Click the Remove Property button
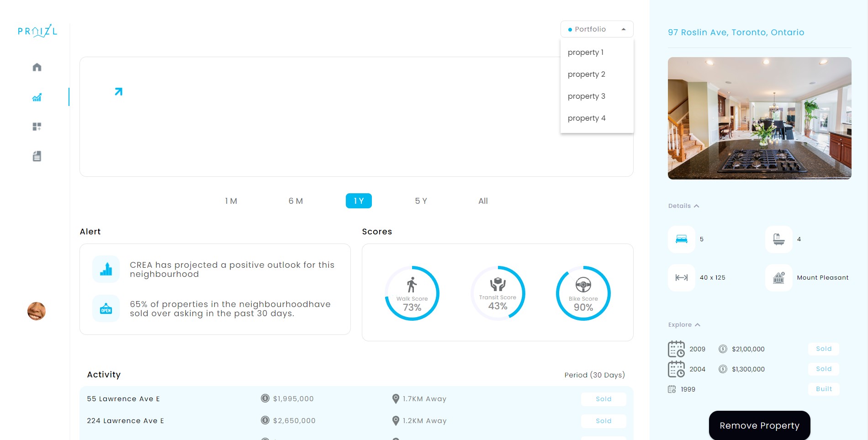Image resolution: width=868 pixels, height=440 pixels. (x=759, y=425)
